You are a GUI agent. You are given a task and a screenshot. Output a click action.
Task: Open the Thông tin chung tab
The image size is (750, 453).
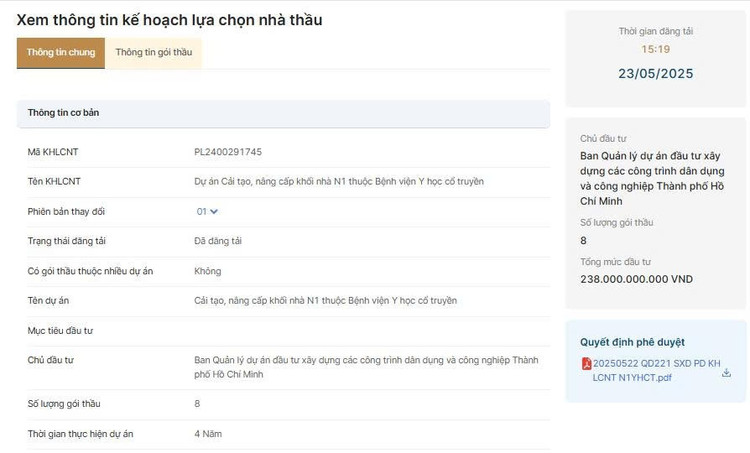[x=61, y=53]
